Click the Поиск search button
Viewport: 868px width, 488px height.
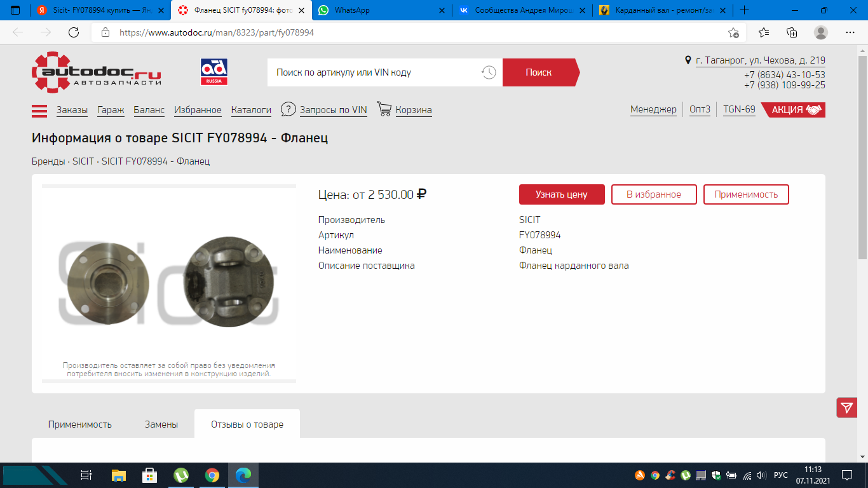pos(540,72)
